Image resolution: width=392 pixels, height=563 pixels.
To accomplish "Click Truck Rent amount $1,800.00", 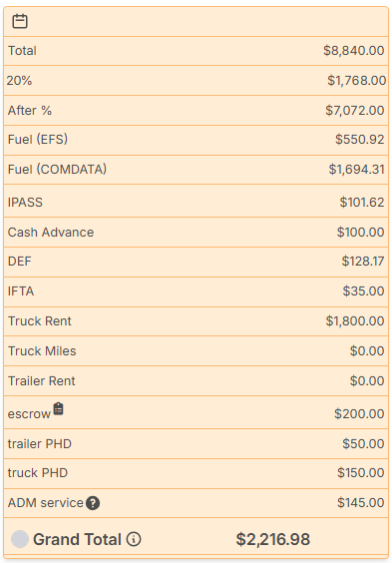I will click(355, 321).
